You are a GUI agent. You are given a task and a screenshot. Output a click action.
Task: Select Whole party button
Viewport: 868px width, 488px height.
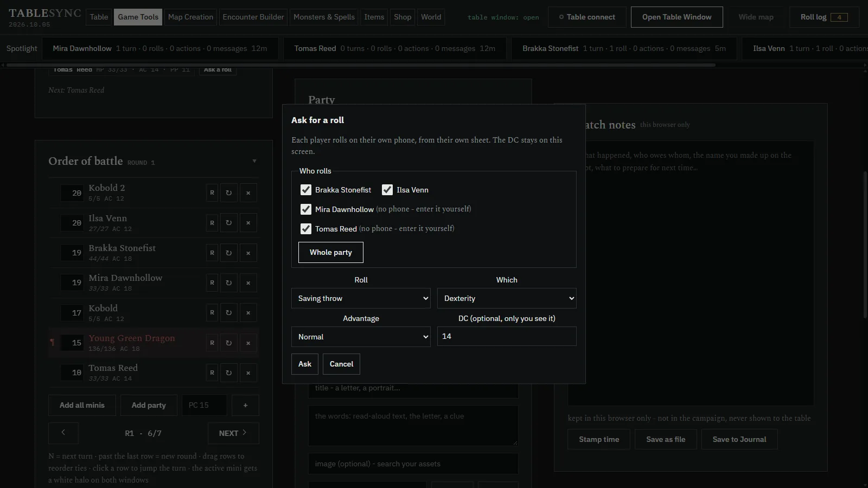point(331,252)
